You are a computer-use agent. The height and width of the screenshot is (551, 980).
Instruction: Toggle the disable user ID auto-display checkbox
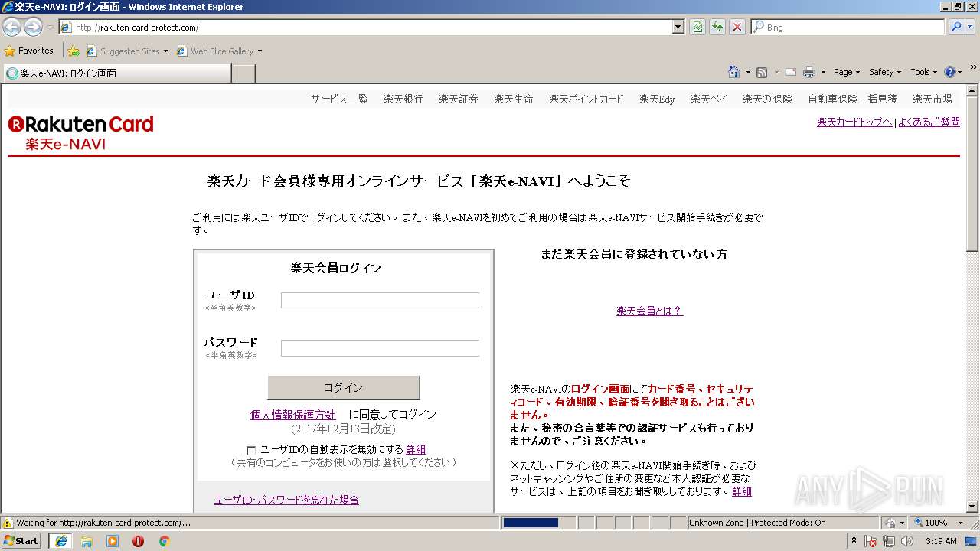tap(251, 451)
